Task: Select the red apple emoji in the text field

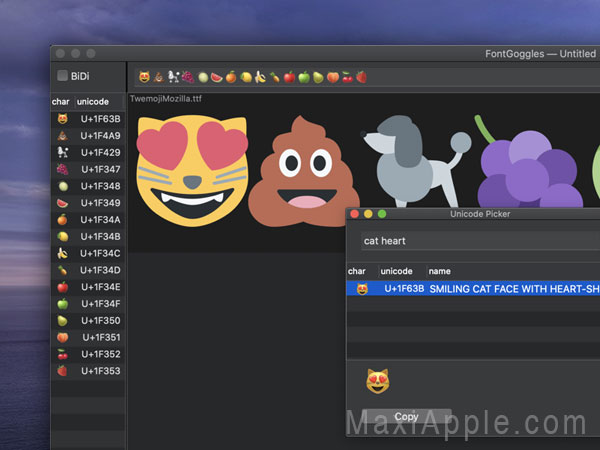Action: pyautogui.click(x=289, y=77)
